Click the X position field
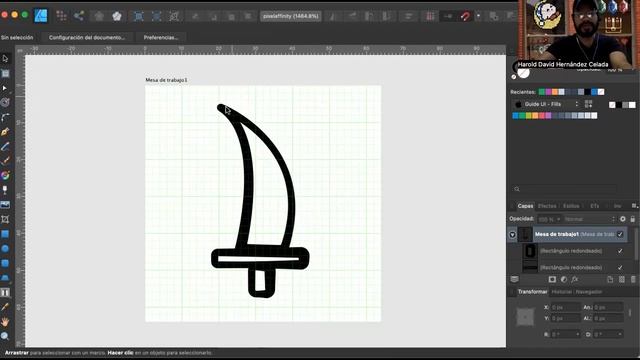640x360 pixels. [x=565, y=307]
